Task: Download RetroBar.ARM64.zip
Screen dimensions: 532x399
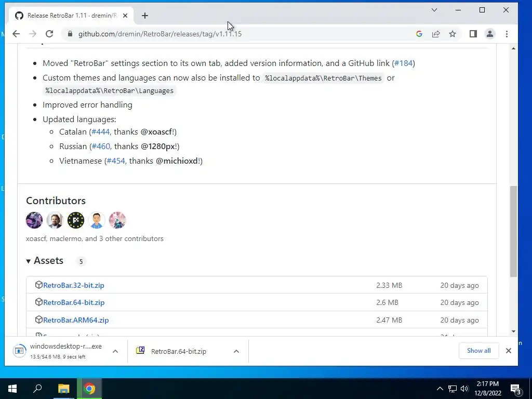Action: tap(76, 320)
